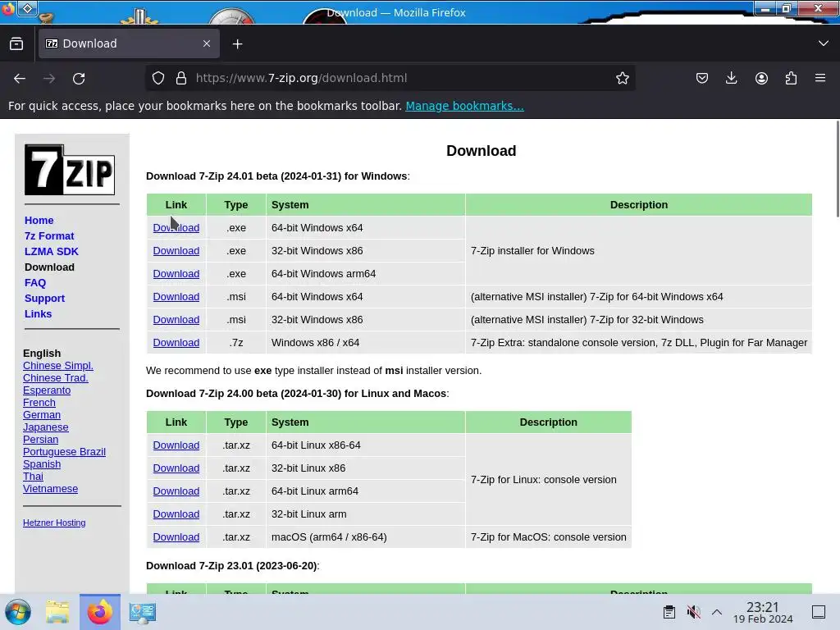Viewport: 840px width, 630px height.
Task: Click the padlock site info icon
Action: click(x=181, y=78)
